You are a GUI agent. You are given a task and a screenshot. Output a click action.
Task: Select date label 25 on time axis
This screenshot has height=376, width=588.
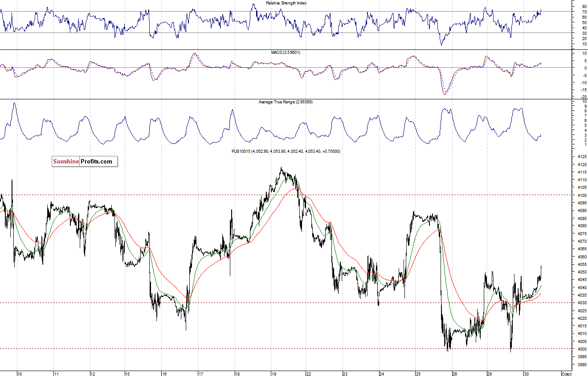(418, 373)
